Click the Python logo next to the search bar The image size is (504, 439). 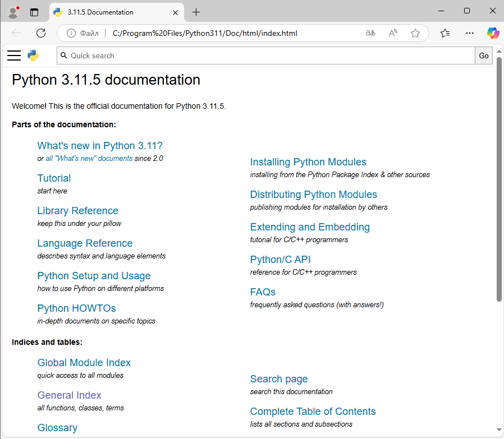tap(34, 56)
